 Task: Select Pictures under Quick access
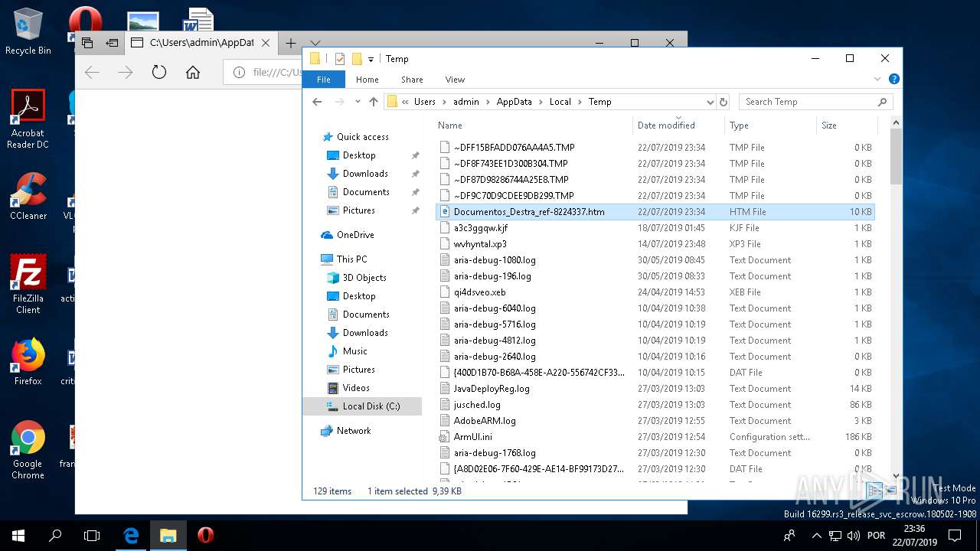(x=359, y=210)
